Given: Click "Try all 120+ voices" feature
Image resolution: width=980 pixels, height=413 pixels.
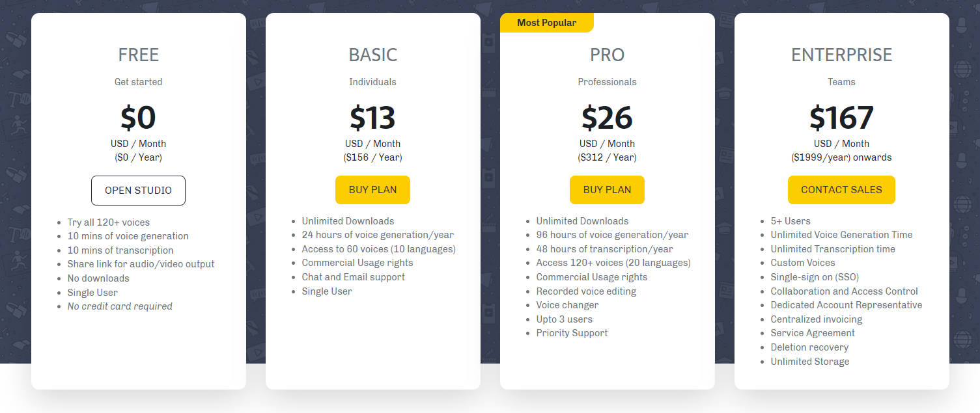Looking at the screenshot, I should (109, 222).
